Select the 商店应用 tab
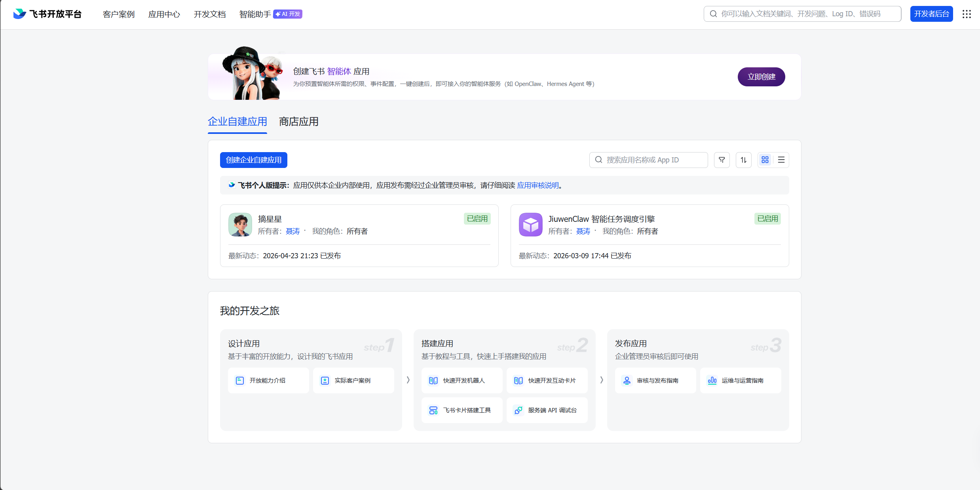980x490 pixels. (298, 122)
